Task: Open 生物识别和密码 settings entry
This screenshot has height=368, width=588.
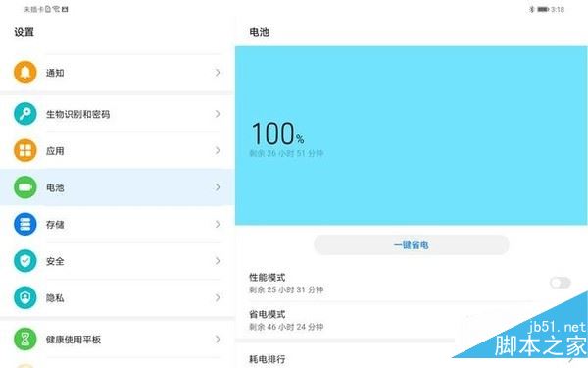Action: click(118, 114)
